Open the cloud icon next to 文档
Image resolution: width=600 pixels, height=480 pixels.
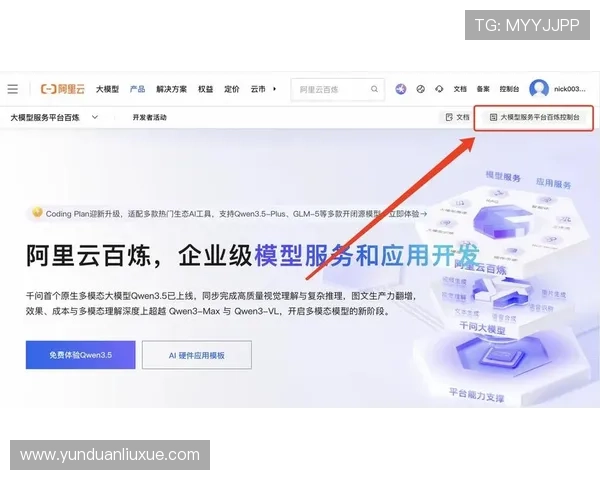click(x=439, y=89)
